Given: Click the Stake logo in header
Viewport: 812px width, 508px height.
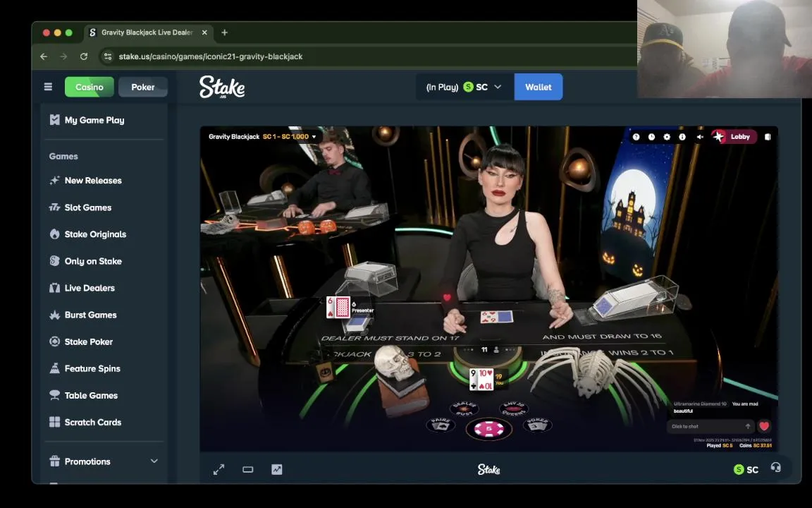Looking at the screenshot, I should (x=222, y=87).
